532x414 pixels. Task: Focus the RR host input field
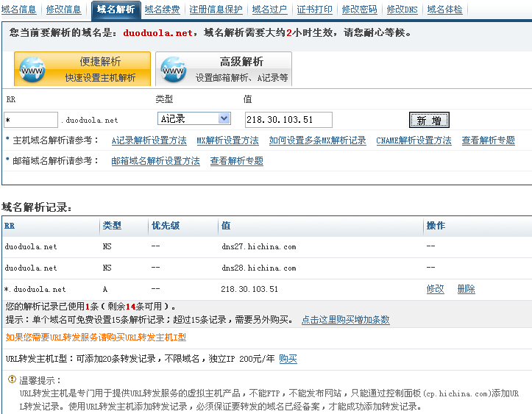click(31, 120)
